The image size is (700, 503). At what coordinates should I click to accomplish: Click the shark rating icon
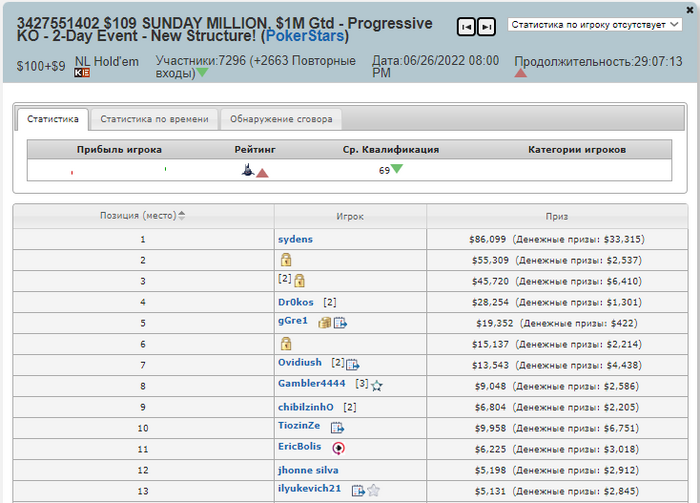pyautogui.click(x=248, y=170)
